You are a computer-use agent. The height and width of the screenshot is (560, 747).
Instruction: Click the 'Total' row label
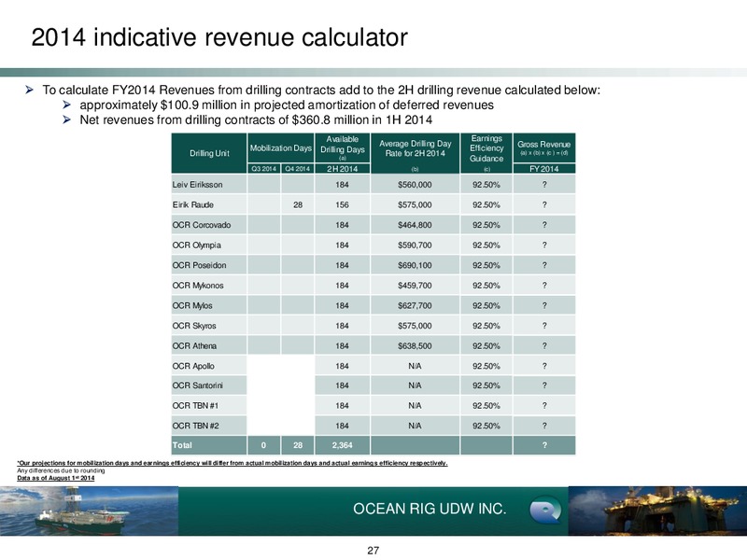(x=182, y=445)
